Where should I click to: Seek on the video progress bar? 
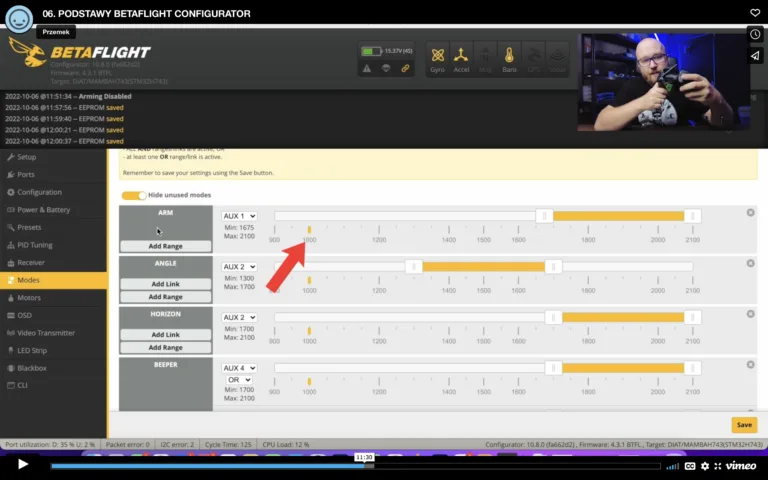(355, 466)
